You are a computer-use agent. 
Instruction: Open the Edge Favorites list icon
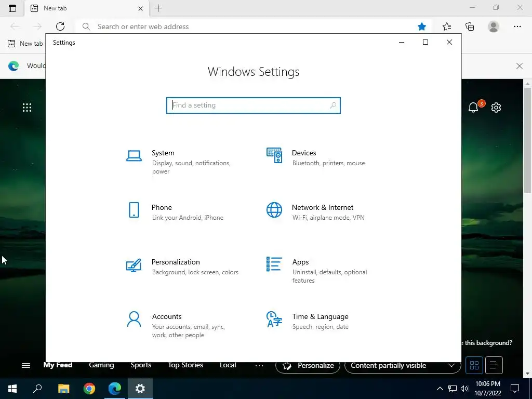click(x=447, y=26)
